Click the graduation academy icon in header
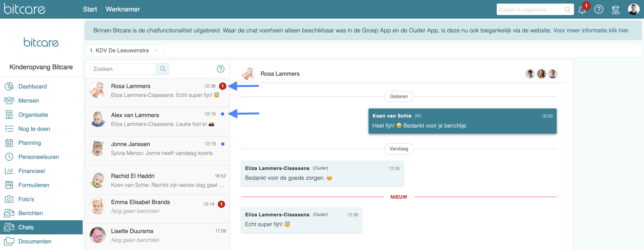This screenshot has width=644, height=250. tap(616, 10)
